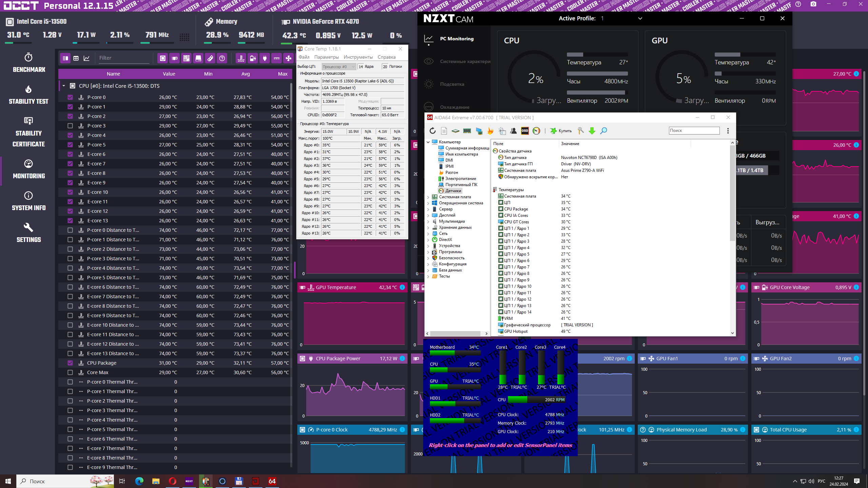Expand Системная плата tree node in AIDA64
This screenshot has width=868, height=488.
tap(428, 197)
